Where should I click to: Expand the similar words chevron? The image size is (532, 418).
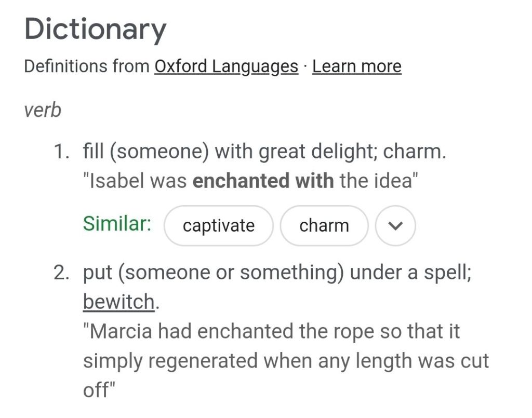coord(395,226)
